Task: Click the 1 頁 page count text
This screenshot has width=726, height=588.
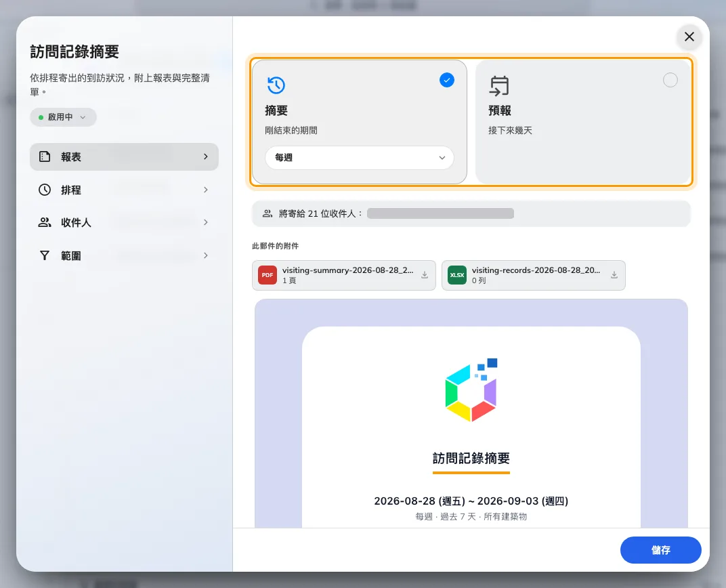Action: [289, 280]
